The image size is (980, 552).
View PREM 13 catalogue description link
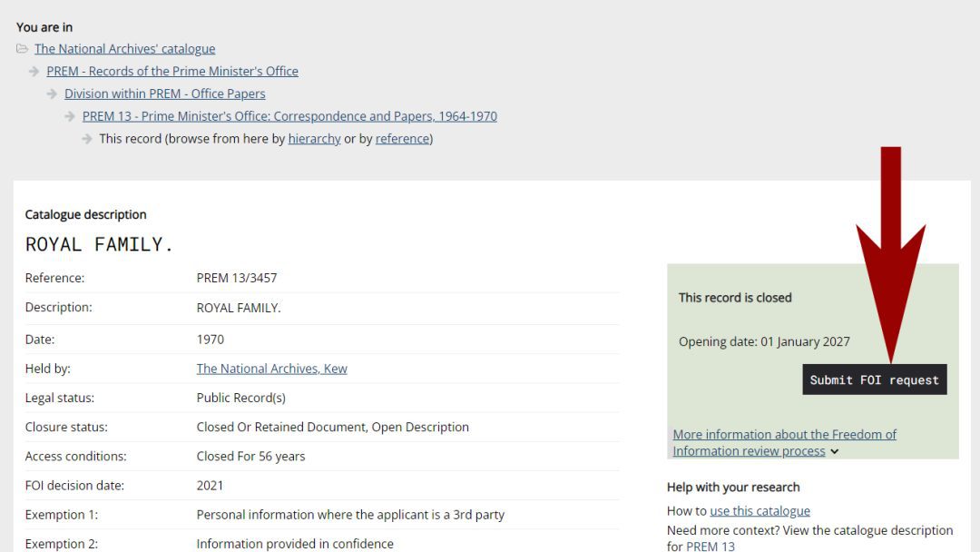[x=710, y=547]
